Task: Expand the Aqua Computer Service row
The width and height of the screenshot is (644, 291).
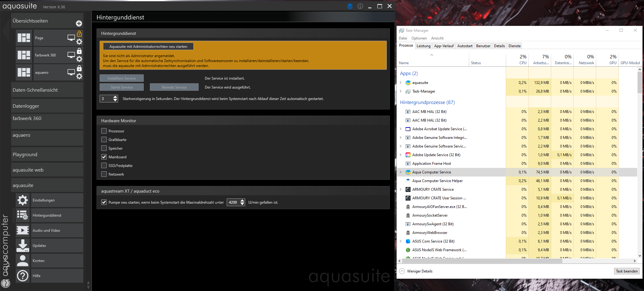Action: [401, 172]
